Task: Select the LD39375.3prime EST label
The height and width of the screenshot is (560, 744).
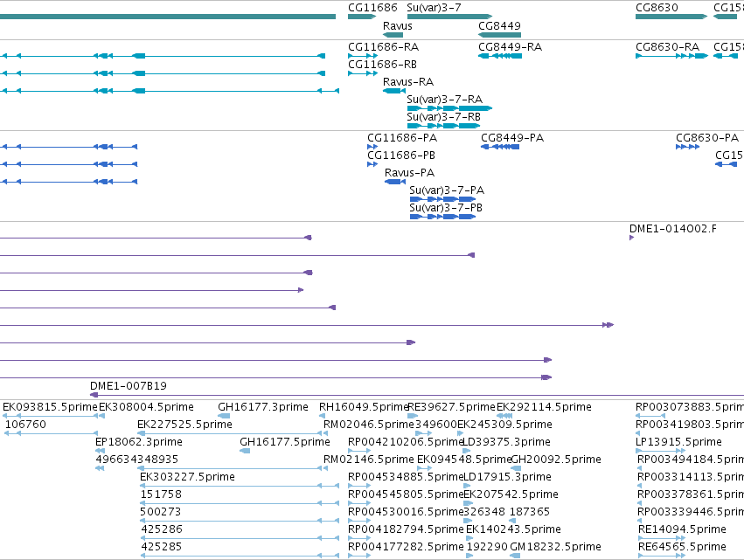Action: coord(506,442)
